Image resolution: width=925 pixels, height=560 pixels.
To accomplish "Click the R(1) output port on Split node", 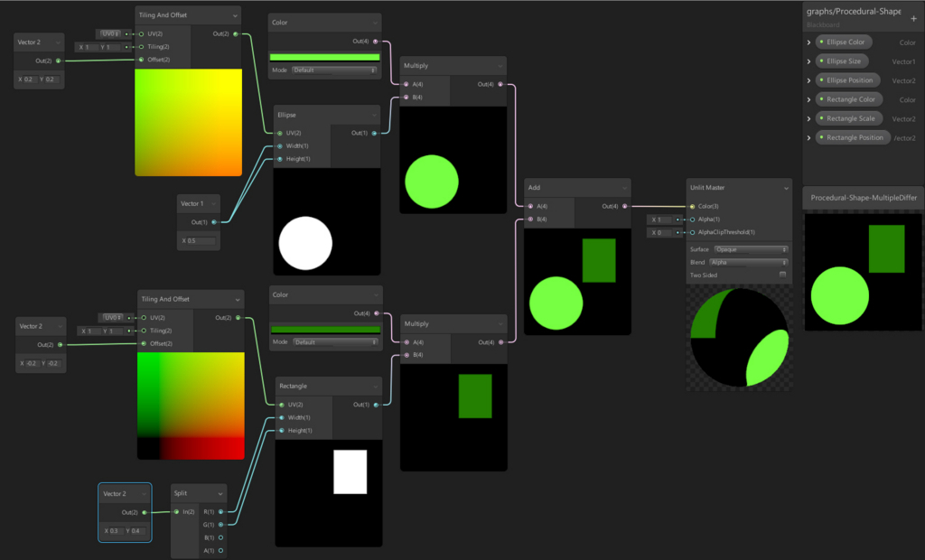I will 220,512.
